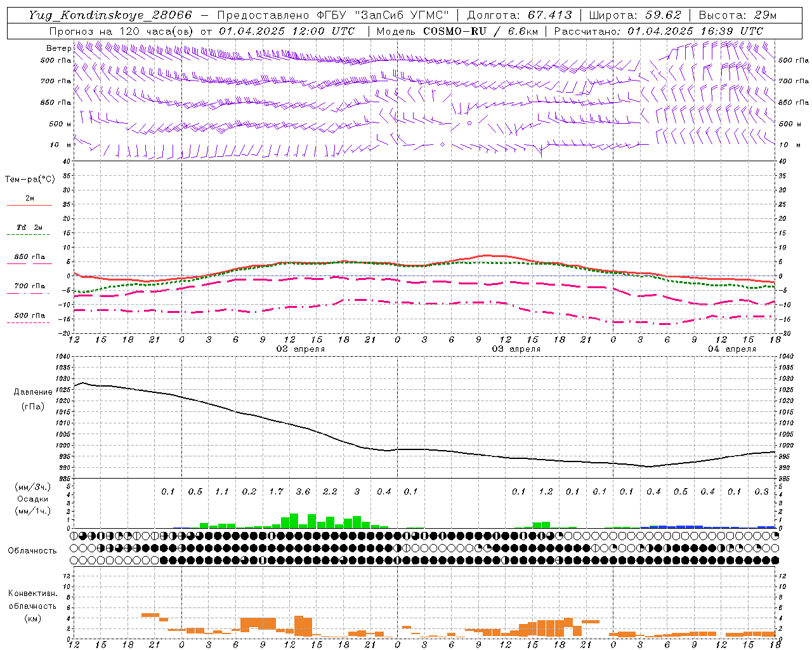Screen dimensions: 812x650
Task: Click the Давление panel label
Action: 33,392
